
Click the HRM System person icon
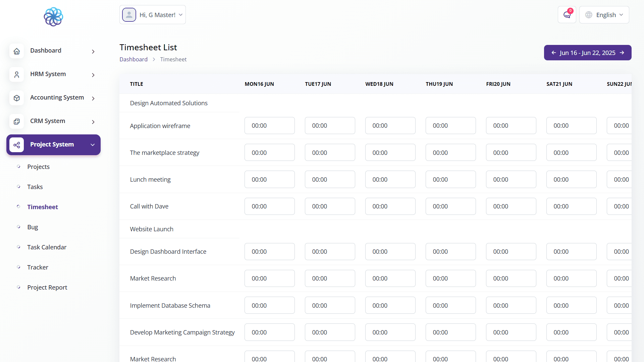point(17,75)
